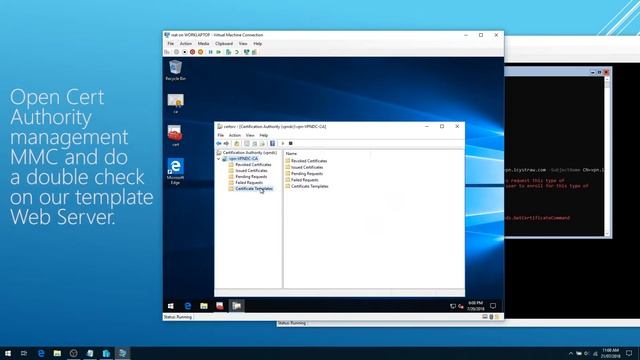640x360 pixels.
Task: Click Name column header in right pane
Action: (x=291, y=153)
